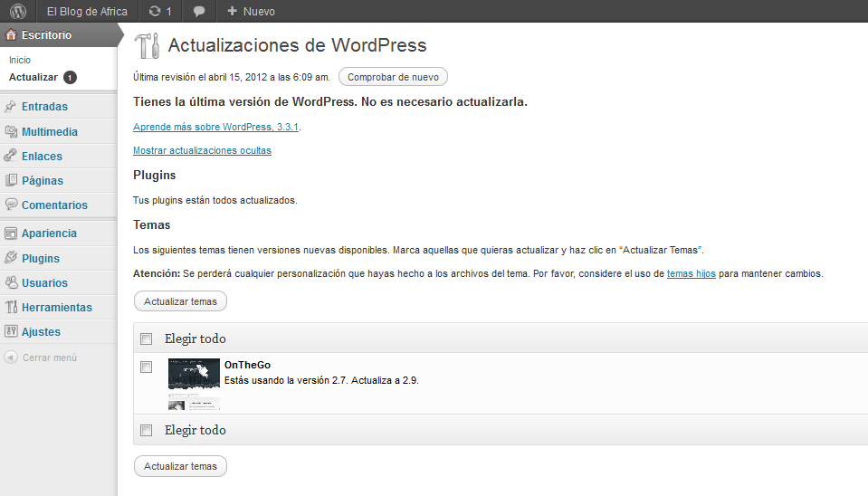This screenshot has height=496, width=868.
Task: Click the Enlaces chain icon
Action: click(11, 156)
